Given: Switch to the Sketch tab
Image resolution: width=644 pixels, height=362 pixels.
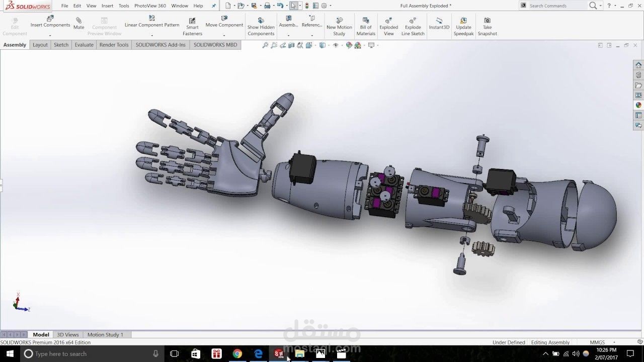Looking at the screenshot, I should [x=61, y=45].
